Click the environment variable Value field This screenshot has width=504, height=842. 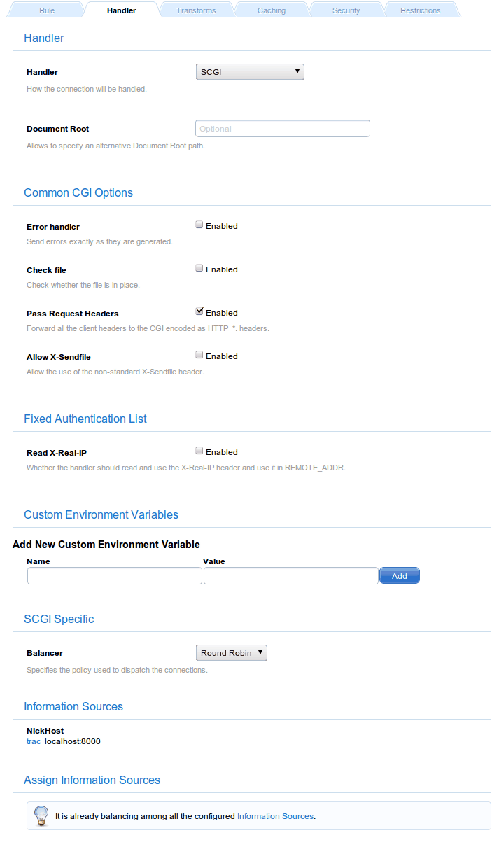[x=290, y=576]
